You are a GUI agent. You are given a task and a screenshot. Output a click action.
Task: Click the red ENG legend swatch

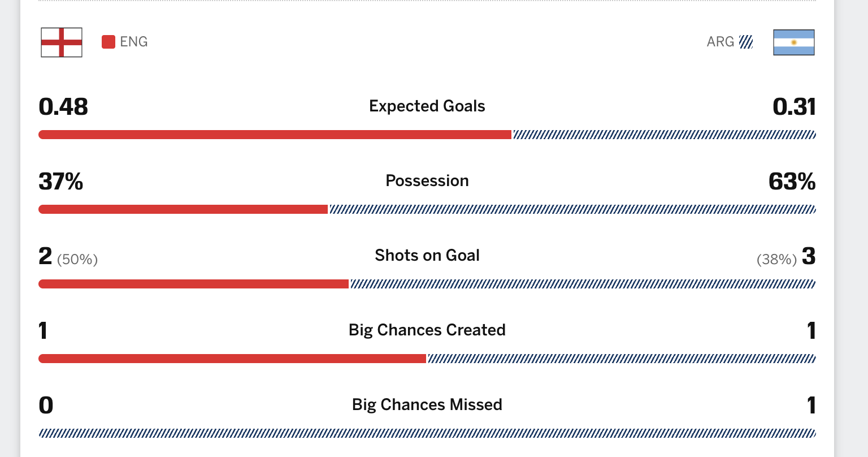[108, 42]
